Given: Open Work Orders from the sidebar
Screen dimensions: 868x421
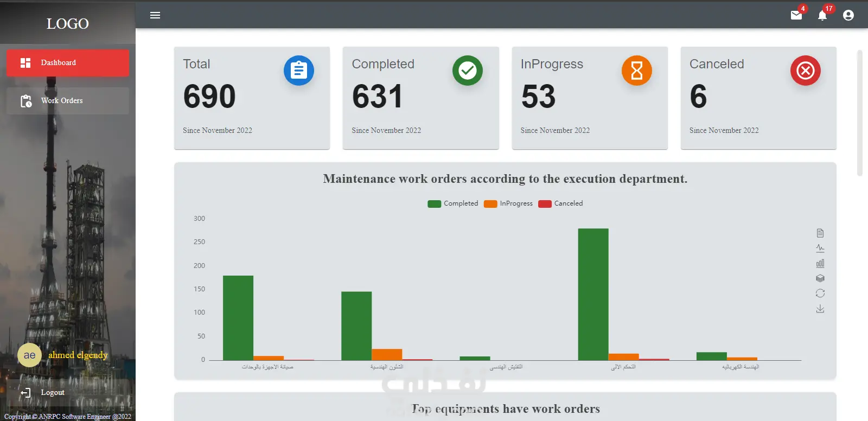Looking at the screenshot, I should click(x=68, y=101).
